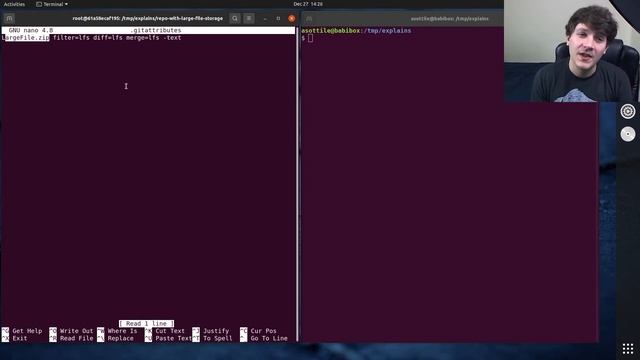
Task: Click the root@61a58ecaf195 terminal title bar
Action: [x=148, y=18]
